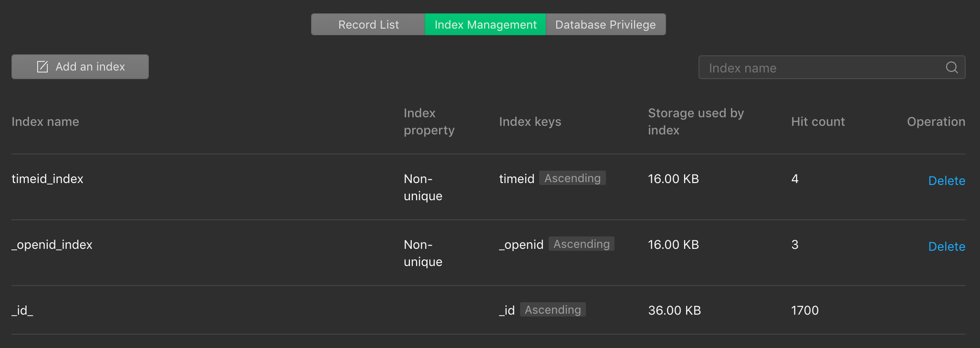Click Ascending tag next to timeid
Screen dimensions: 980x348
click(572, 178)
